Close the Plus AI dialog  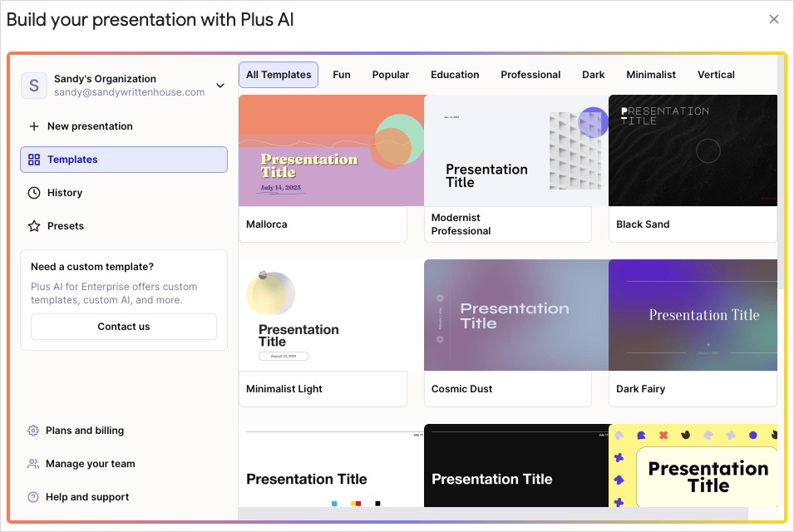[x=774, y=19]
